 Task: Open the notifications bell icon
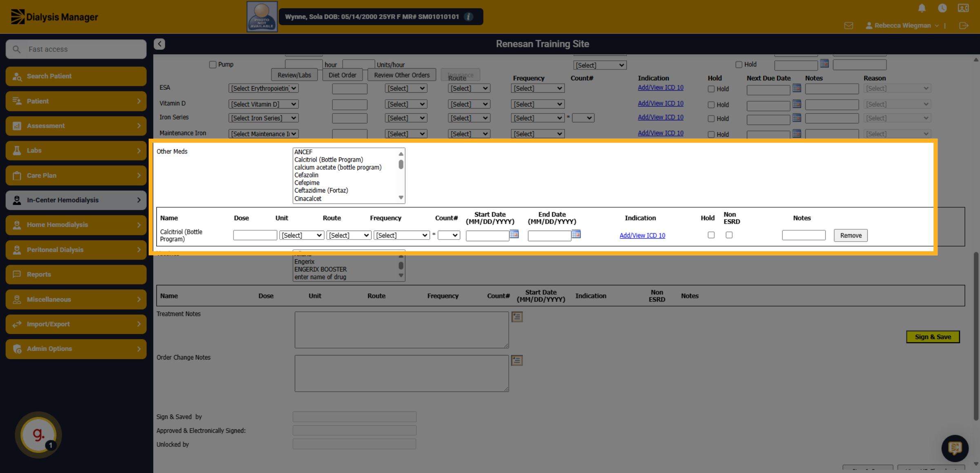pyautogui.click(x=922, y=8)
